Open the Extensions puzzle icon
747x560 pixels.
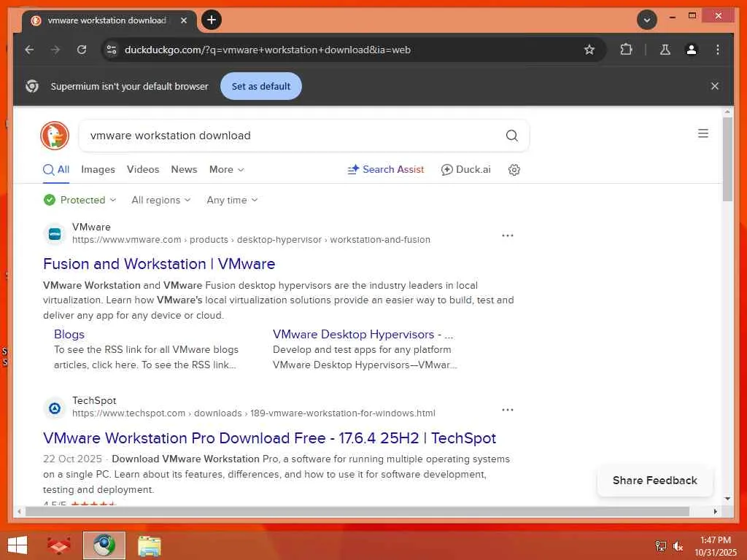coord(626,50)
